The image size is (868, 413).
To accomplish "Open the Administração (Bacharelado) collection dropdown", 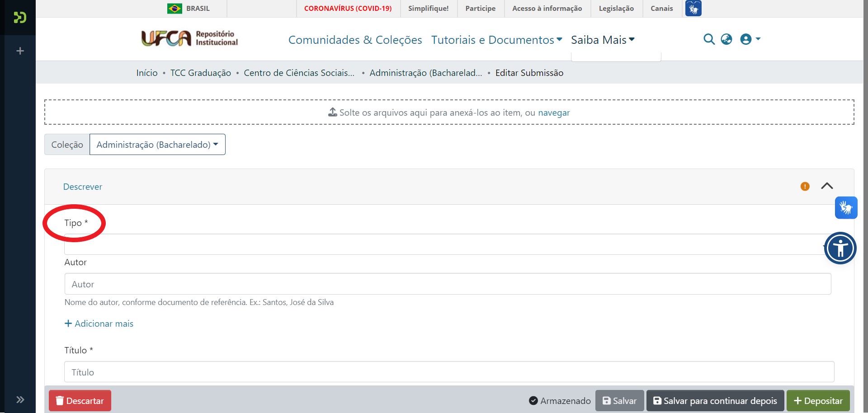I will click(x=157, y=144).
